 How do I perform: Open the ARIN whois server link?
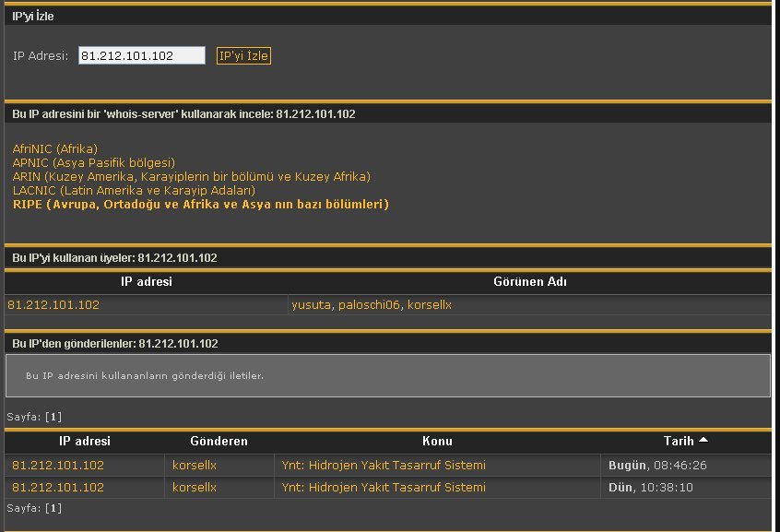(x=191, y=176)
